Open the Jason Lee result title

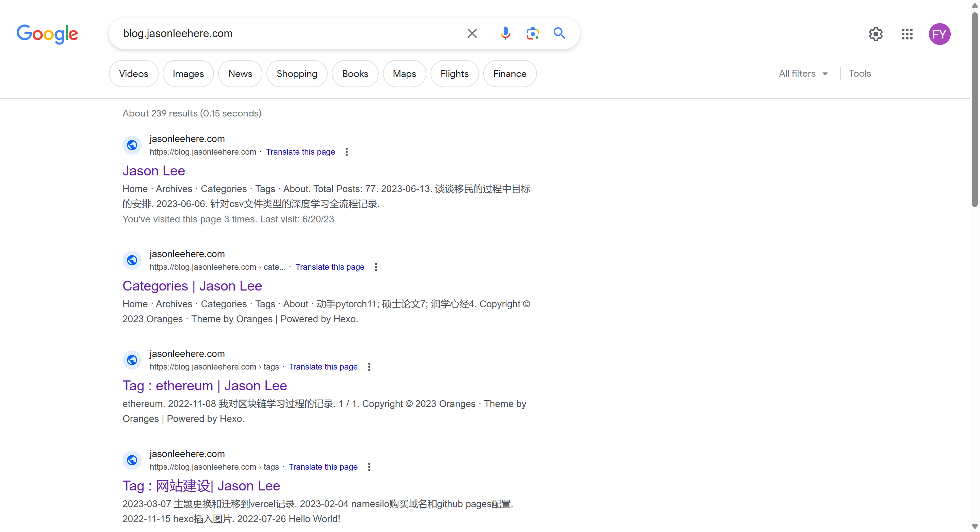pyautogui.click(x=154, y=171)
